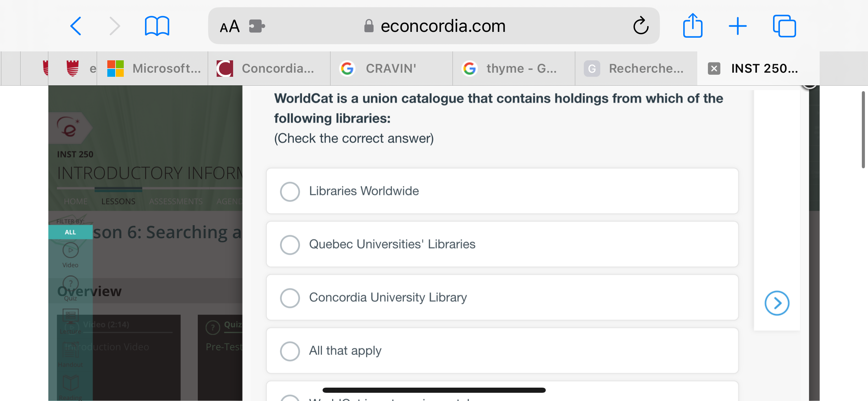The width and height of the screenshot is (868, 401).
Task: Tap the extensions puzzle piece icon
Action: [257, 26]
